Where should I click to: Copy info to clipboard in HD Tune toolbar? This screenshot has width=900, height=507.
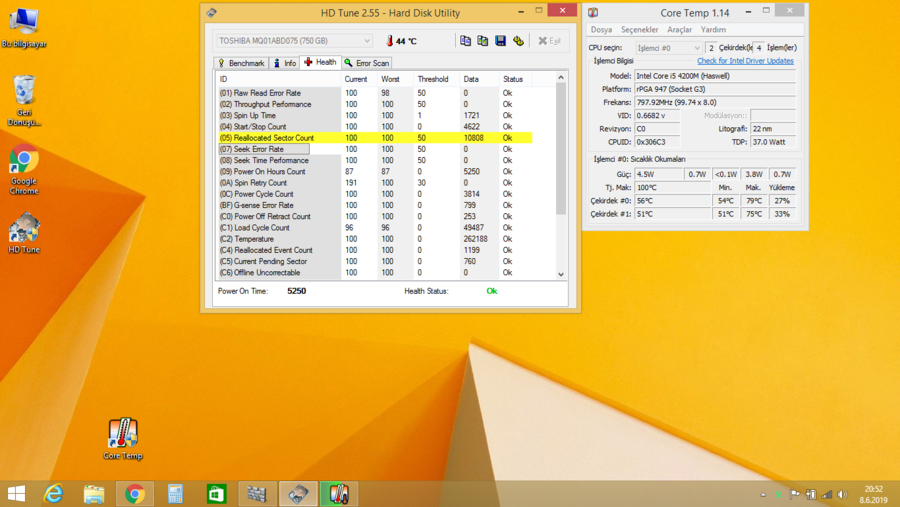pyautogui.click(x=465, y=41)
